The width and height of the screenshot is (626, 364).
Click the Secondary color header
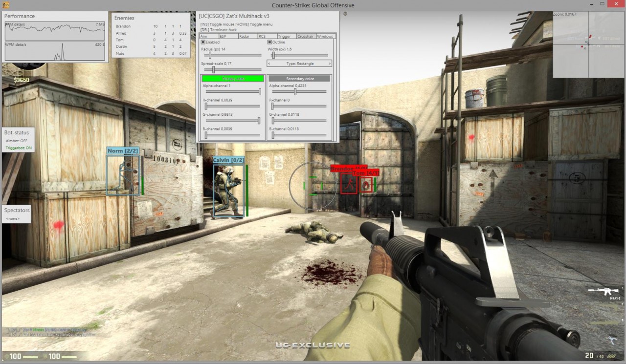pos(299,78)
